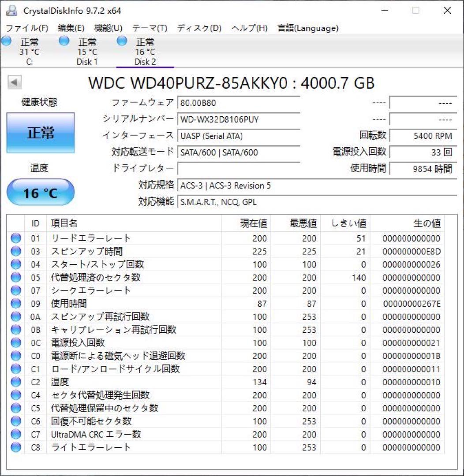Click the status icon for row 05
The height and width of the screenshot is (476, 464).
16,278
